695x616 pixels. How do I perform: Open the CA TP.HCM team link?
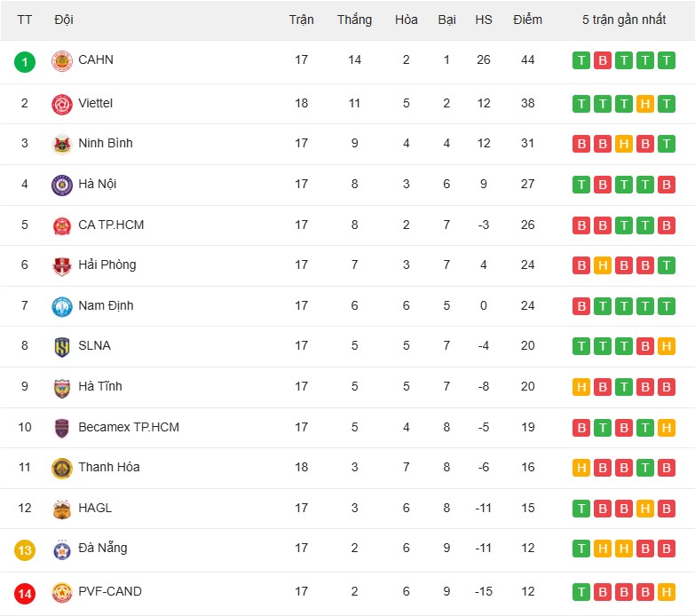pos(111,225)
